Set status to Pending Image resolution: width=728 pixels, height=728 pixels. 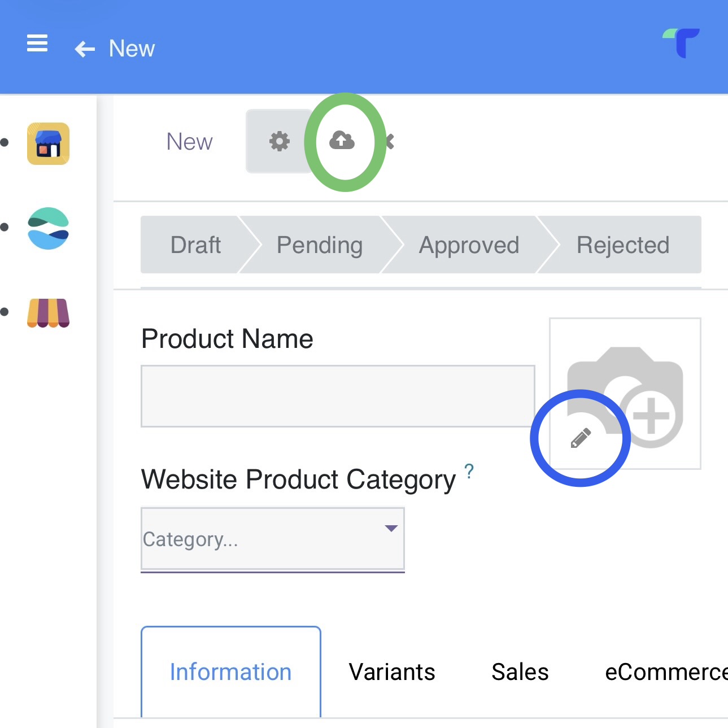point(320,245)
